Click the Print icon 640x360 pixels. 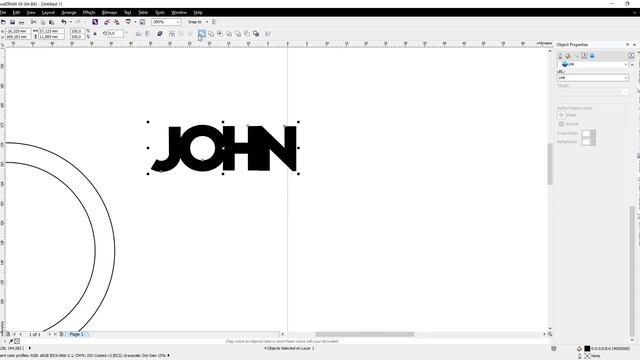[x=22, y=22]
